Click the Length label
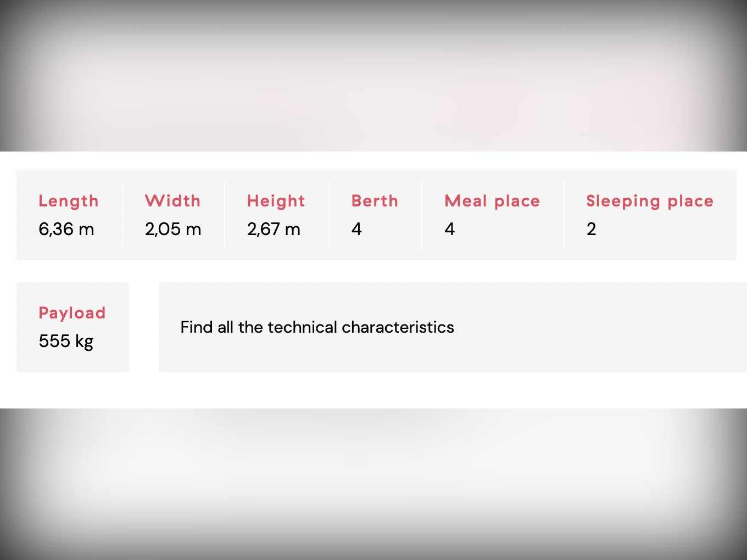747x560 pixels. (x=69, y=201)
